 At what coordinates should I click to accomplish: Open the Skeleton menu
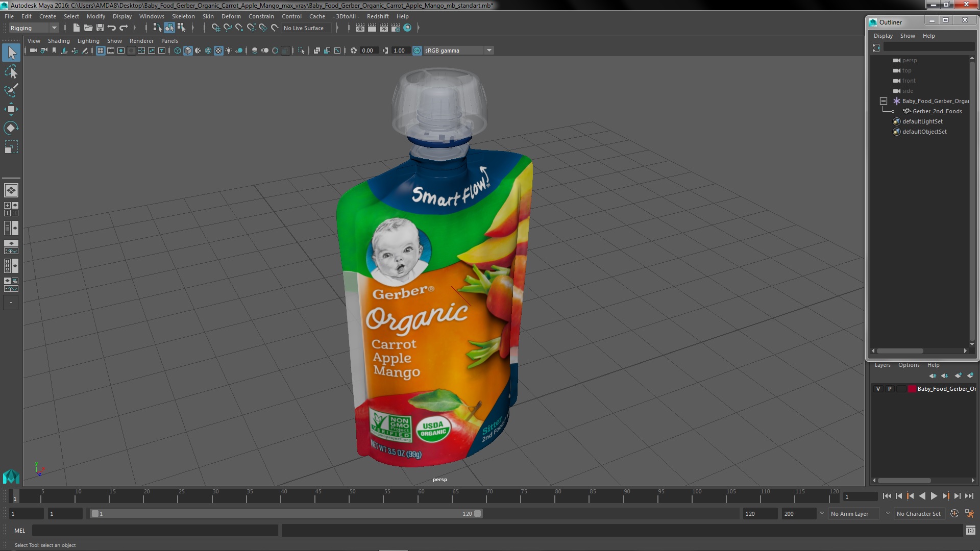pyautogui.click(x=183, y=16)
